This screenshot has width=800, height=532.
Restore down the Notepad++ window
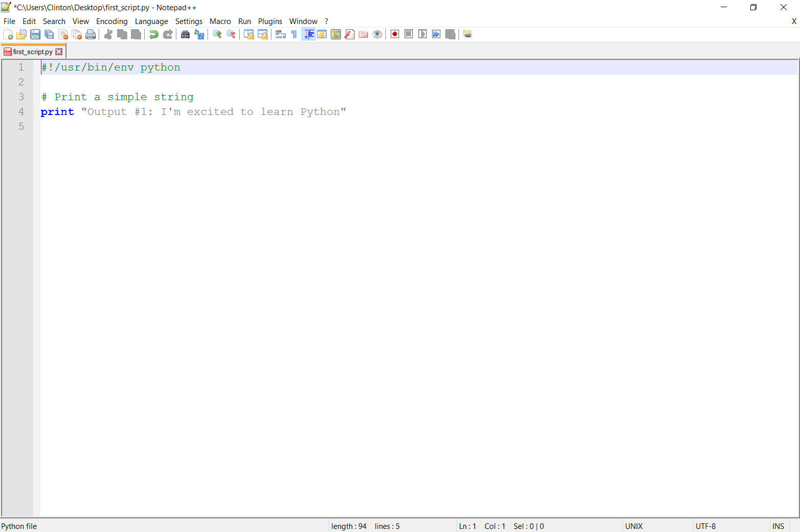(753, 7)
